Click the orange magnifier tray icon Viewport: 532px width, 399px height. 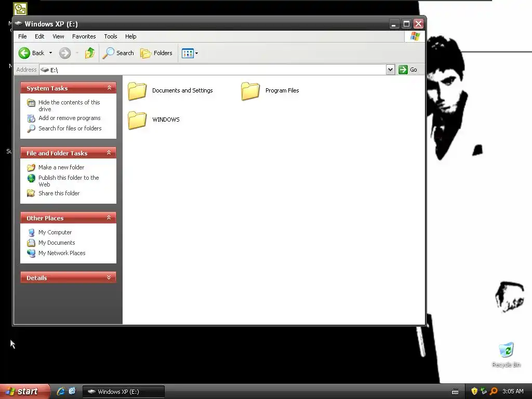pyautogui.click(x=494, y=391)
